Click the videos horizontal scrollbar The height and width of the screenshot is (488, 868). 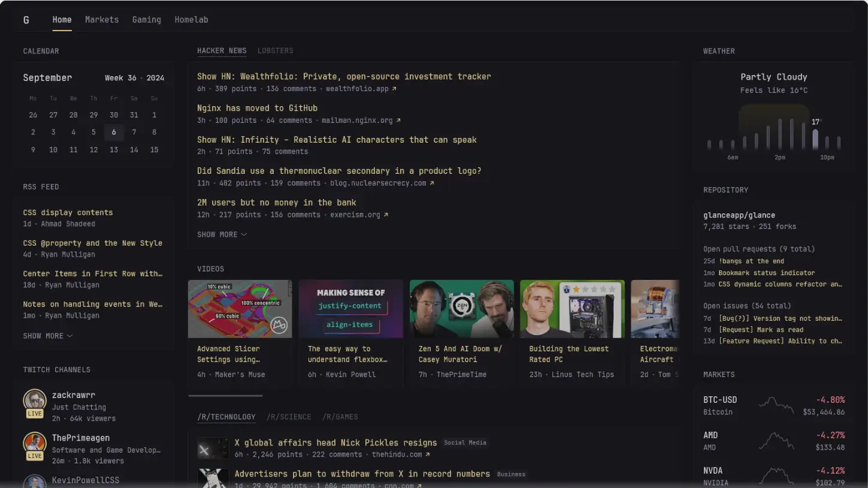pyautogui.click(x=225, y=396)
